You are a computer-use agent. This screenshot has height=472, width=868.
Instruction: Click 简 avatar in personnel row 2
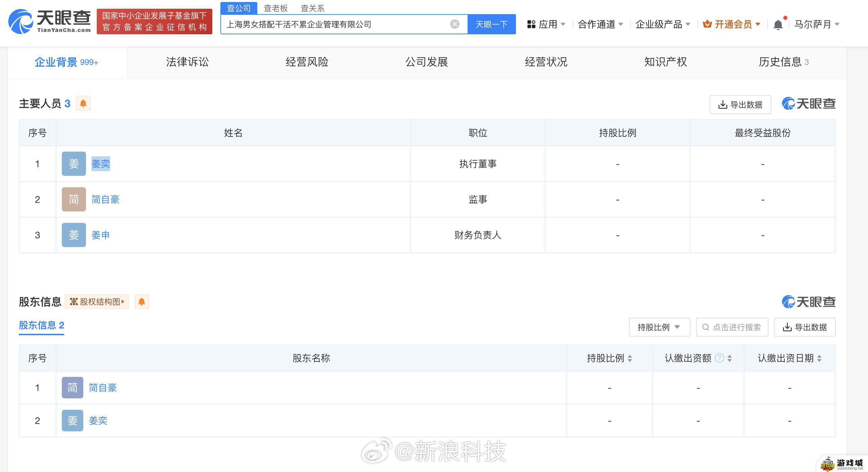click(x=74, y=200)
